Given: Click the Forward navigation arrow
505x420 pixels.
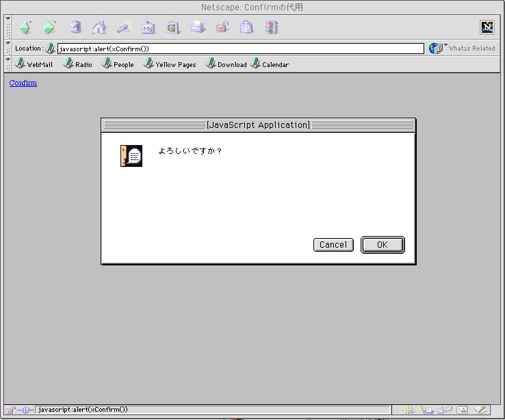Looking at the screenshot, I should click(x=49, y=27).
